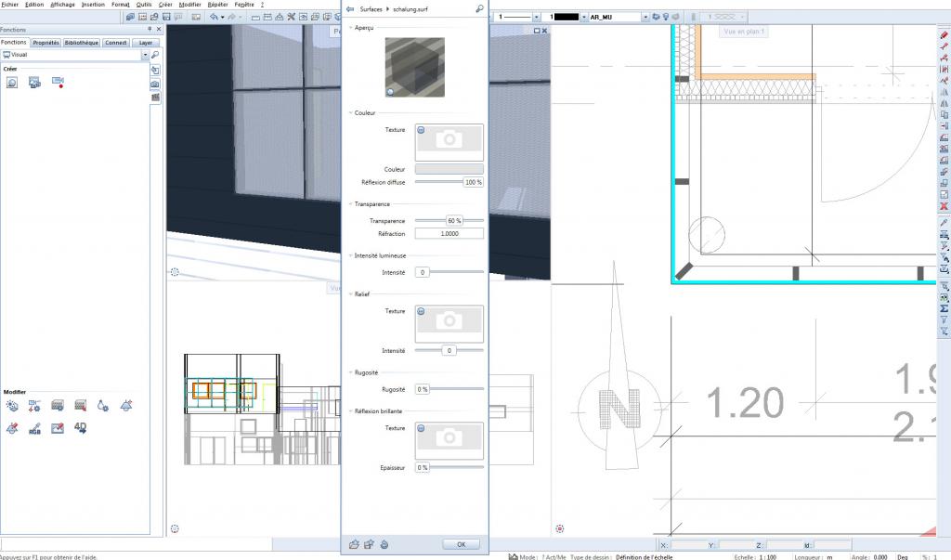Switch to the Layer tab
The width and height of the screenshot is (951, 560).
click(146, 43)
